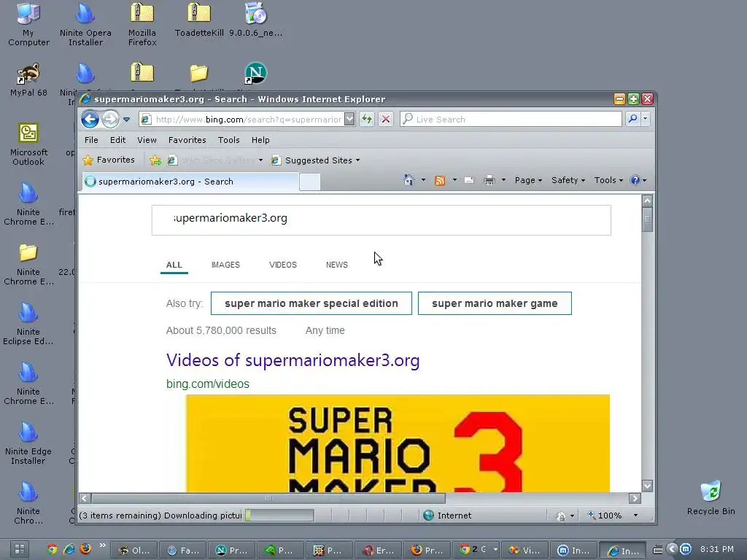The image size is (747, 560).
Task: Stop page loading with the red X
Action: (x=386, y=119)
